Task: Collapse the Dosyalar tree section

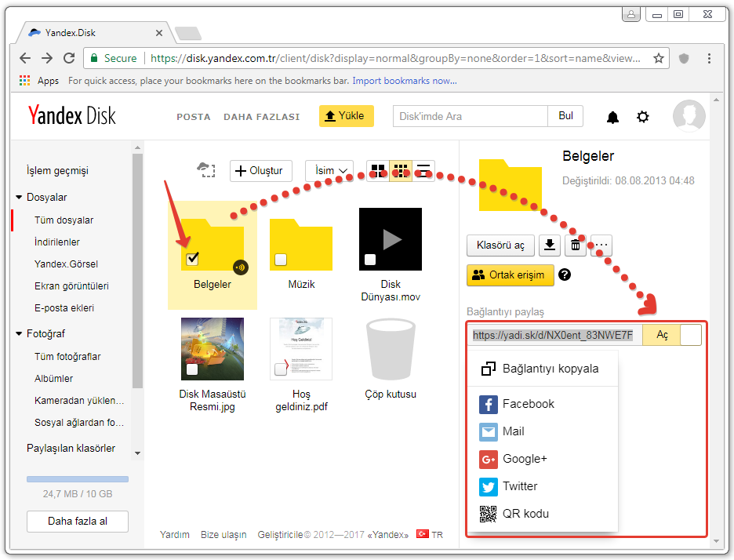Action: 19,198
